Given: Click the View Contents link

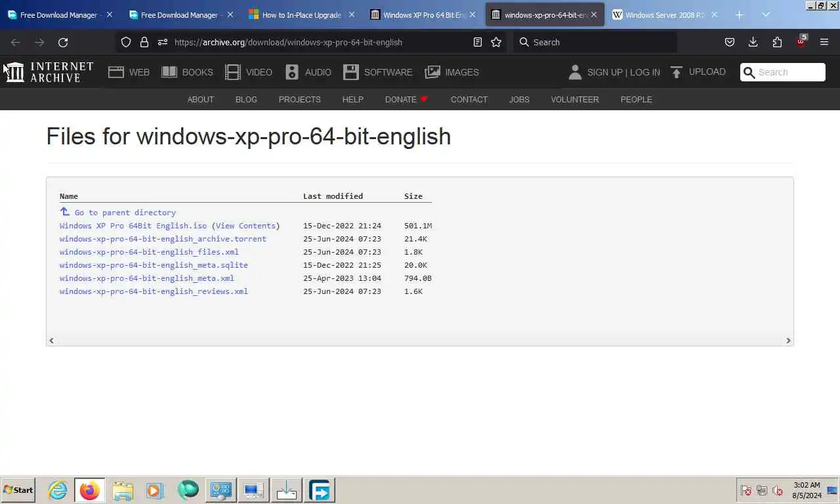Looking at the screenshot, I should (x=245, y=226).
